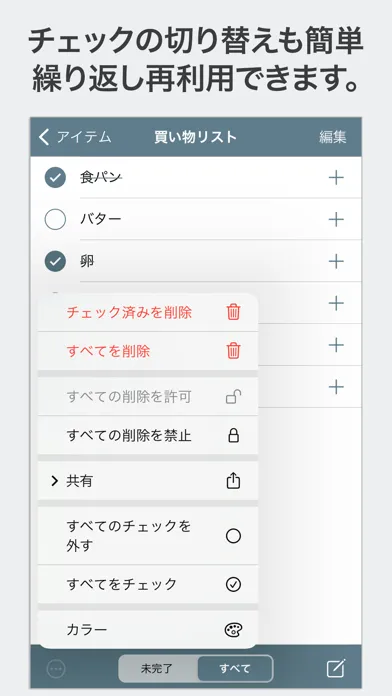Tap palette icon in カラー row
This screenshot has height=696, width=392.
[x=233, y=629]
